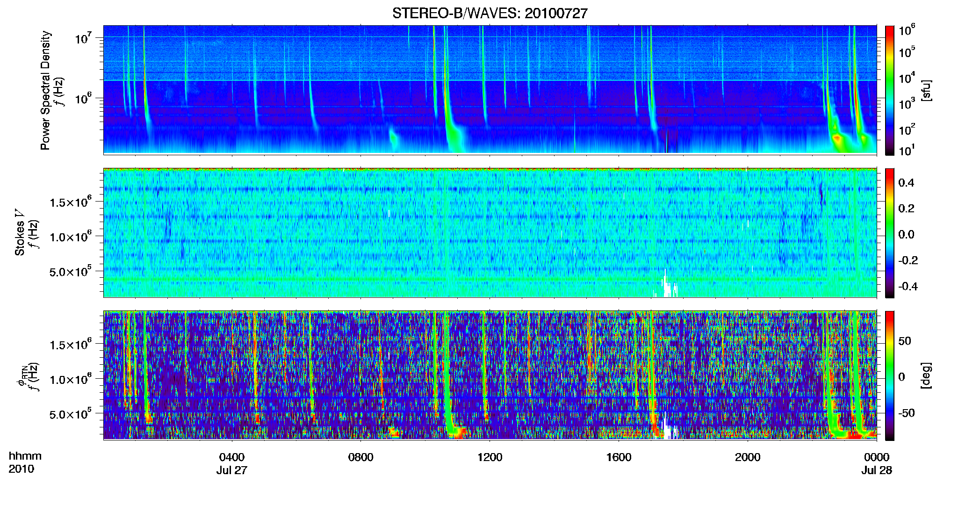Click the Jul 28 date label
The image size is (980, 505).
(877, 470)
